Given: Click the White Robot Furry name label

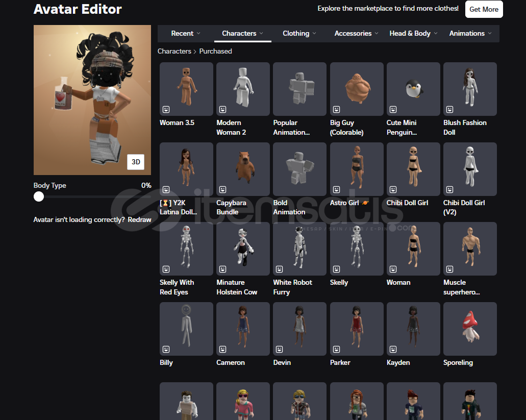Looking at the screenshot, I should tap(292, 287).
